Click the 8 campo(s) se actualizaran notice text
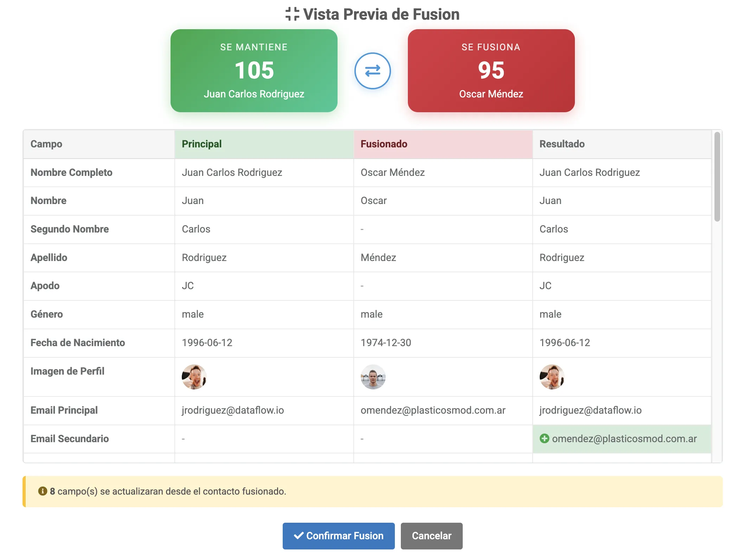 168,491
